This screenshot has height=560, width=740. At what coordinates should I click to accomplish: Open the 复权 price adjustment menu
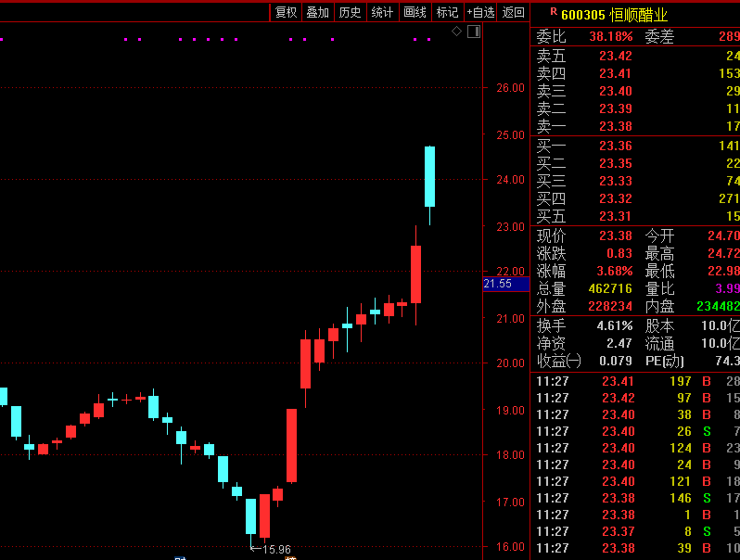click(286, 12)
